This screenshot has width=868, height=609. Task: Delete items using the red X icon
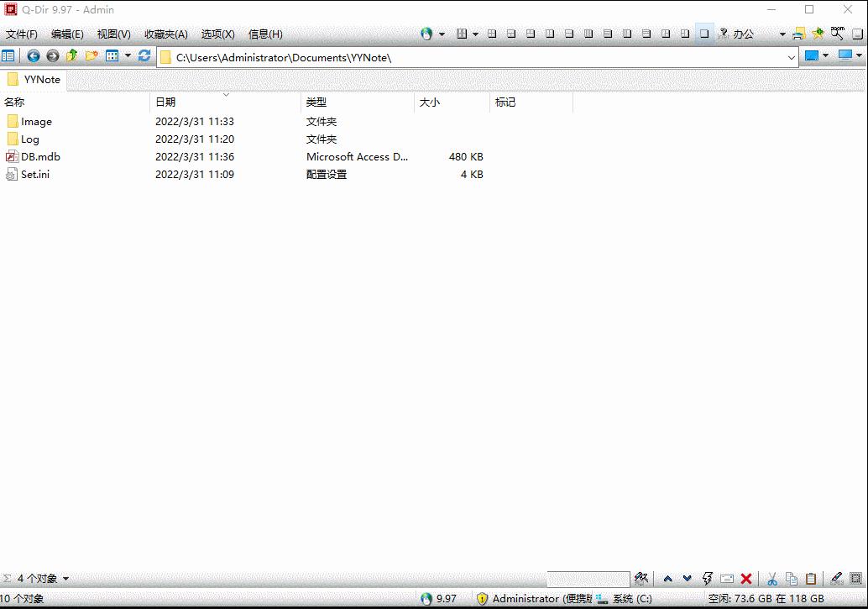(x=746, y=579)
